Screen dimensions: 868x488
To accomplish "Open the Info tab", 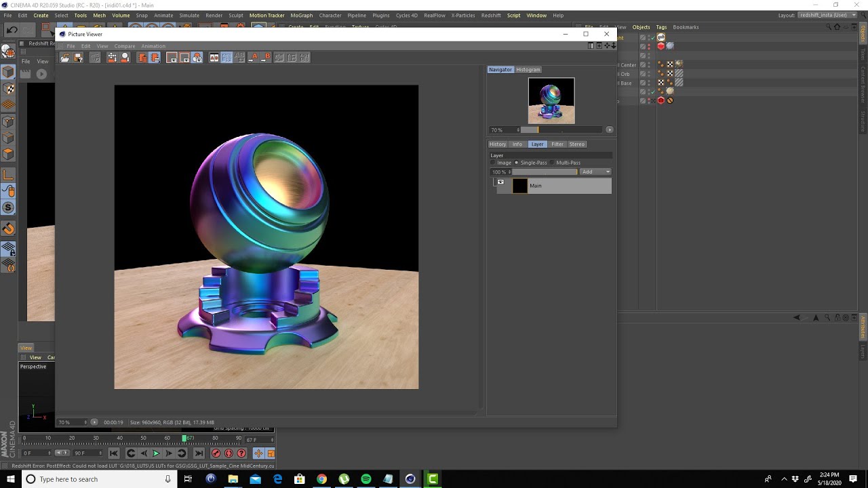I will coord(517,144).
